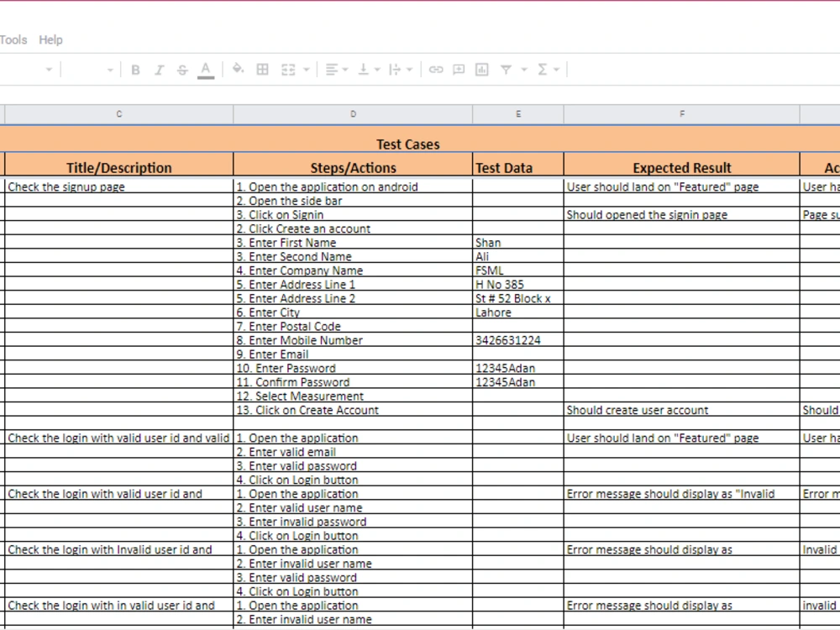
Task: Expand the horizontal align dropdown arrow
Action: [x=345, y=70]
